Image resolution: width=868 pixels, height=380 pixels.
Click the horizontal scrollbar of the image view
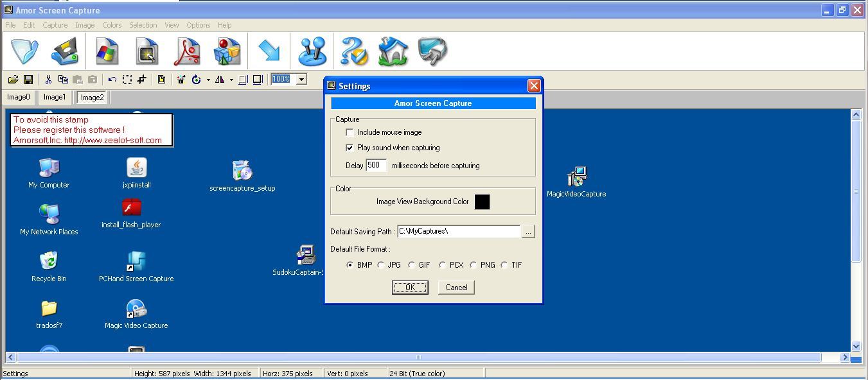click(419, 358)
